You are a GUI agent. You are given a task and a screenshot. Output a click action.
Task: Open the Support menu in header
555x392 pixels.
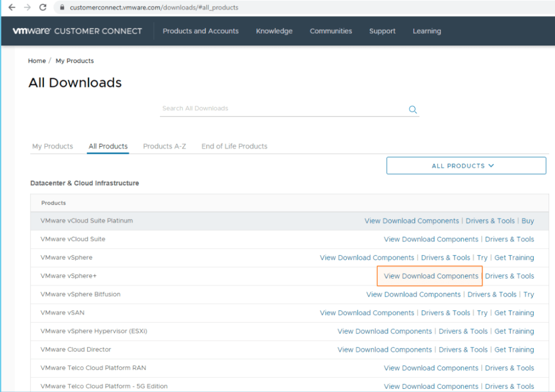pyautogui.click(x=382, y=31)
